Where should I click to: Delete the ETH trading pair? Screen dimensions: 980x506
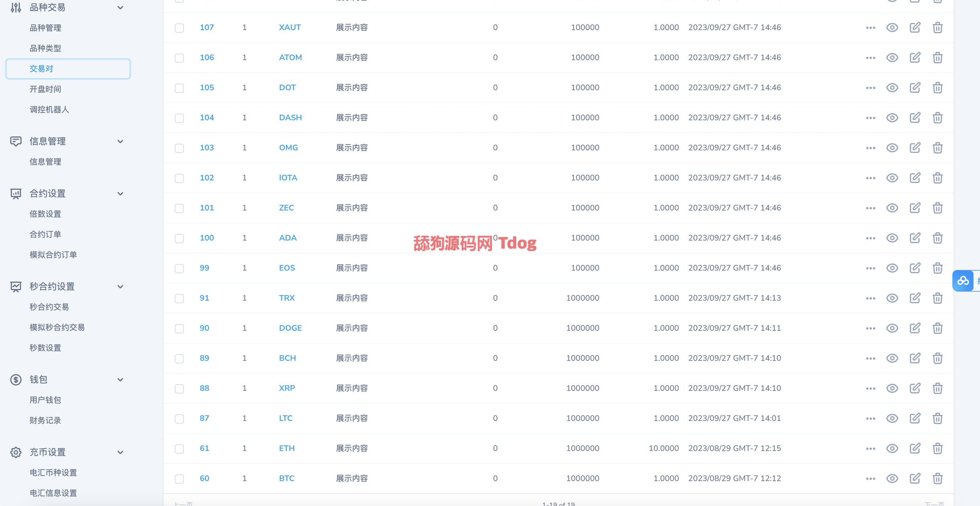[937, 448]
